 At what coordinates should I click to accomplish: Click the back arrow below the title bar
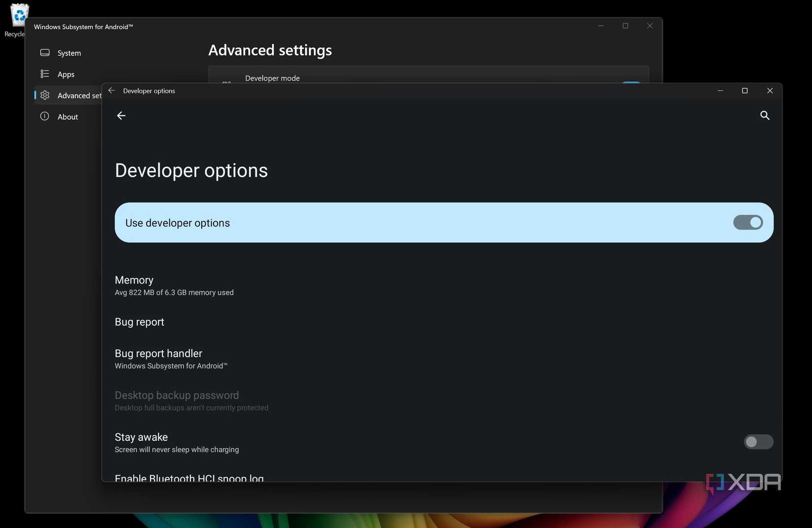tap(121, 115)
